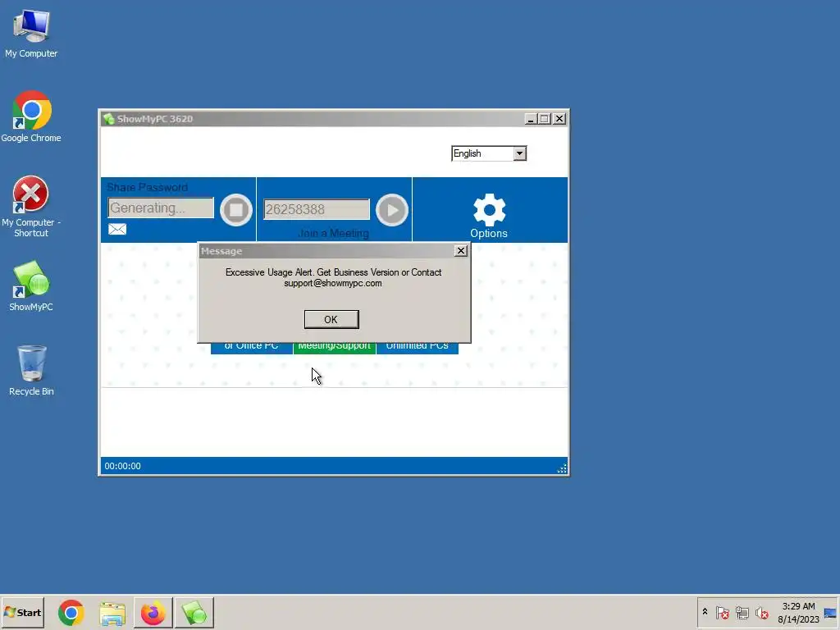Screen dimensions: 840x630
Task: Close the ShowMyPC 3620 window
Action: (559, 119)
